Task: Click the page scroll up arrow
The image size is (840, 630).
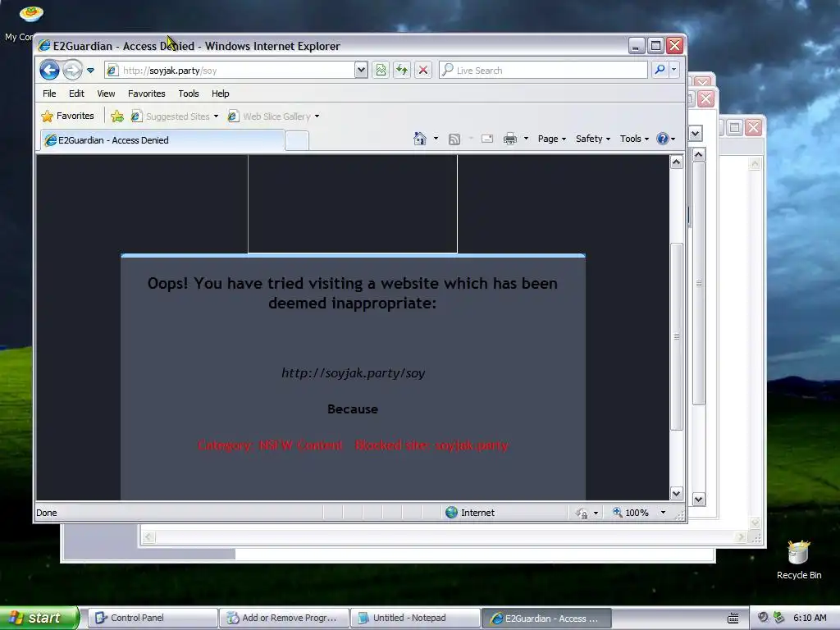Action: pos(677,162)
